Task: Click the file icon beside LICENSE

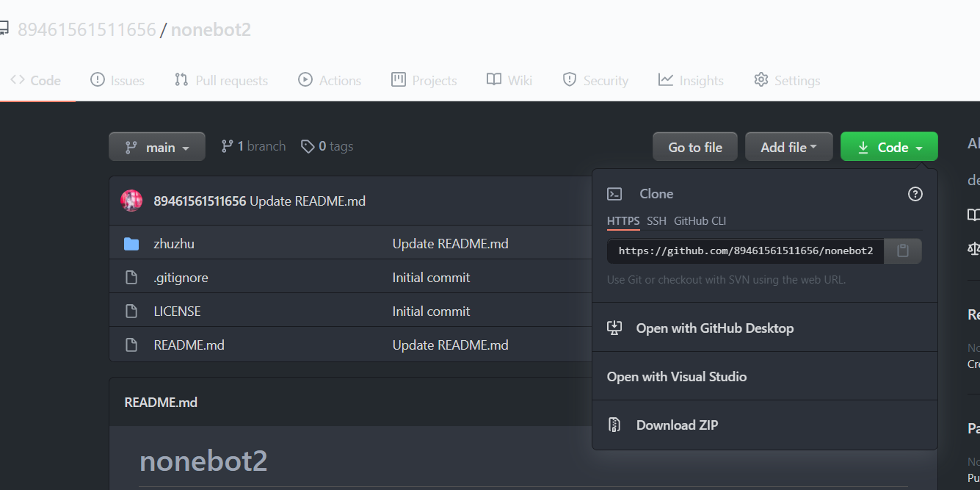Action: click(131, 311)
